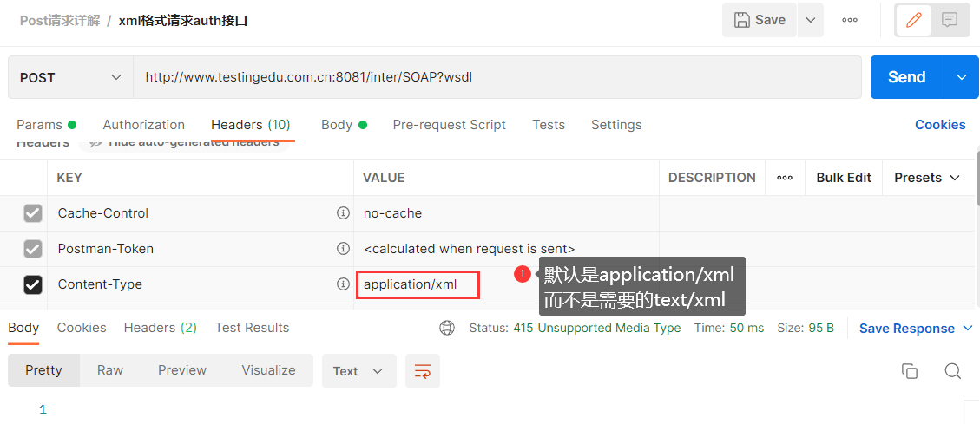Click the pencil edit mode icon

tap(913, 20)
